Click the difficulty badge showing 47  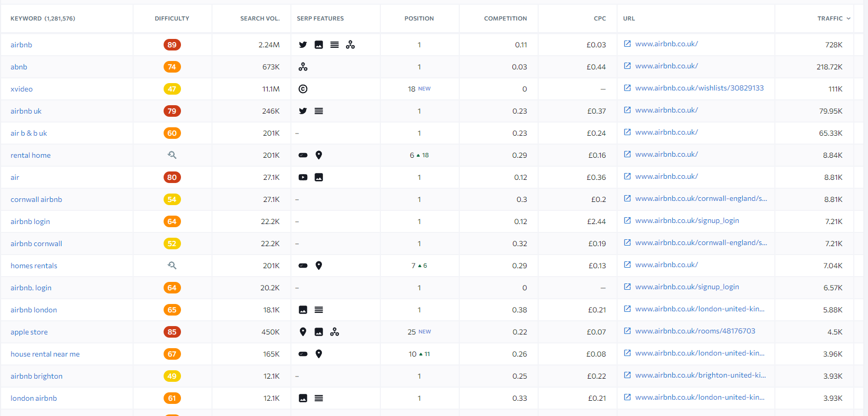click(172, 89)
